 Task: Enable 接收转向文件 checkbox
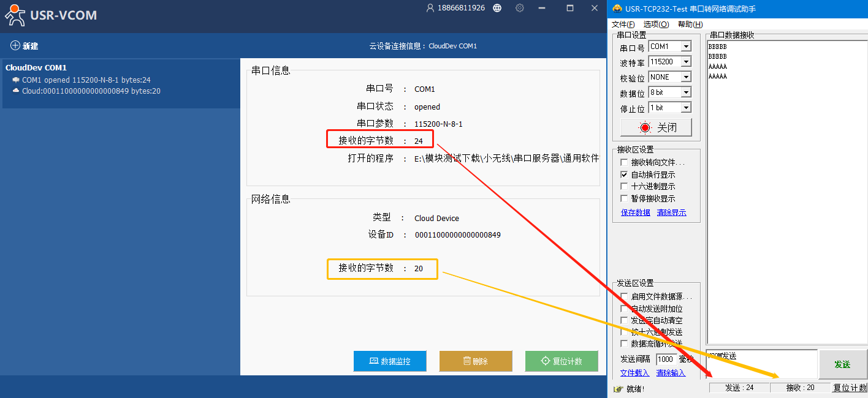click(624, 163)
